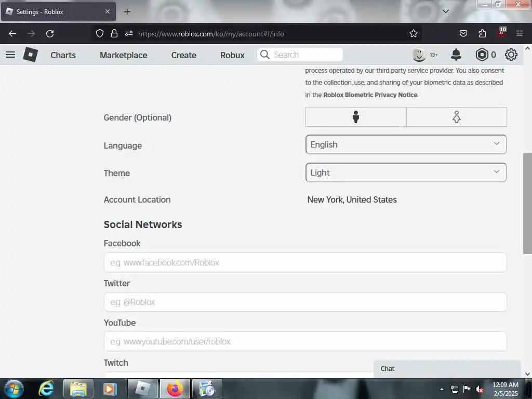532x399 pixels.
Task: Open the Roblox app on taskbar
Action: 143,389
